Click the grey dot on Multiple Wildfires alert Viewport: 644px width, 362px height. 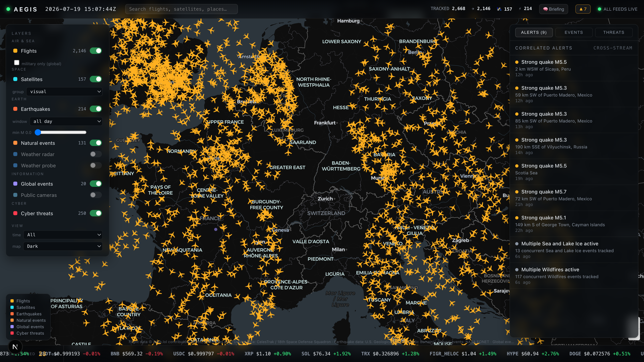click(517, 269)
